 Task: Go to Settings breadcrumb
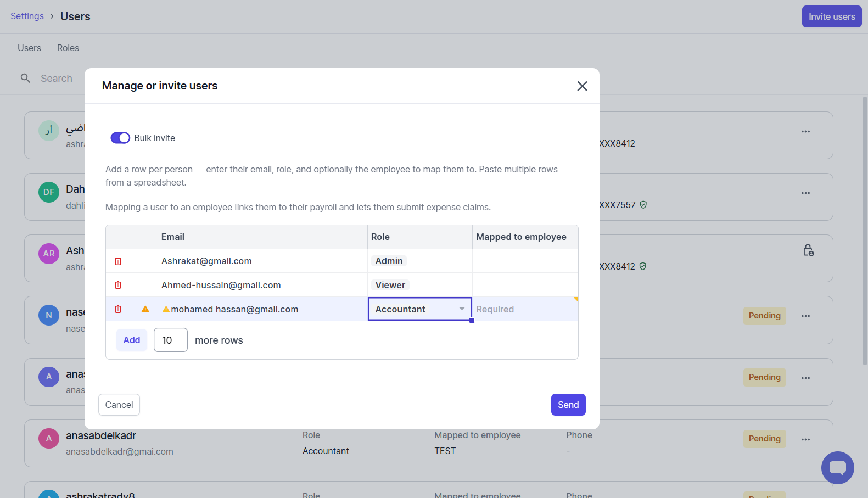tap(27, 16)
